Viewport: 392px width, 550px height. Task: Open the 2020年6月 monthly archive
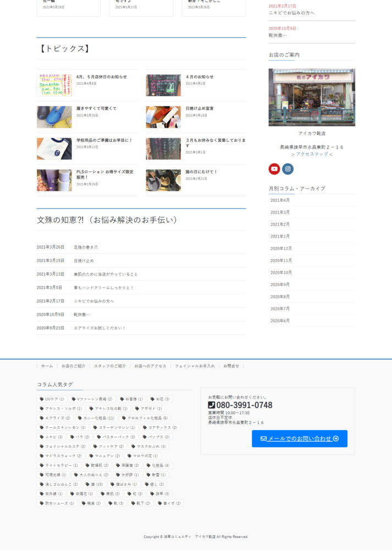(x=280, y=321)
